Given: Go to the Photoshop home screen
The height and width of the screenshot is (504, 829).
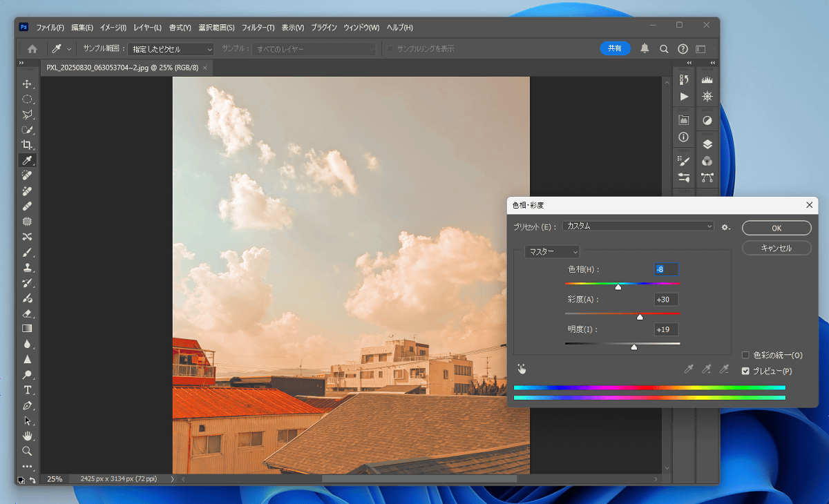Looking at the screenshot, I should click(32, 49).
